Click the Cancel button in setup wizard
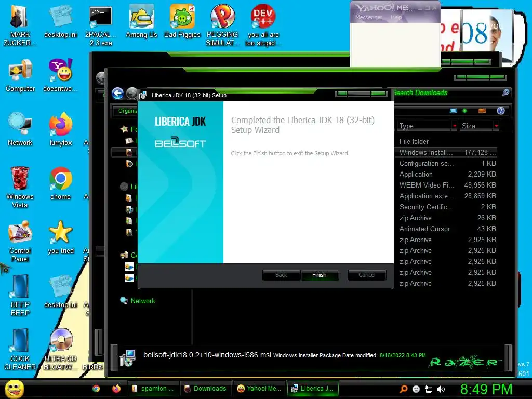This screenshot has height=399, width=532. click(x=367, y=275)
